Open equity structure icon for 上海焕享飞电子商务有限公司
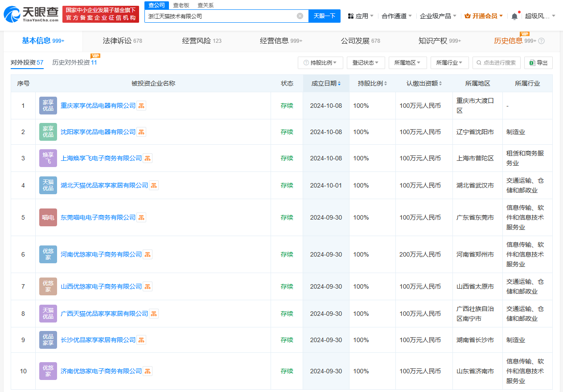Image resolution: width=563 pixels, height=392 pixels. (x=148, y=159)
